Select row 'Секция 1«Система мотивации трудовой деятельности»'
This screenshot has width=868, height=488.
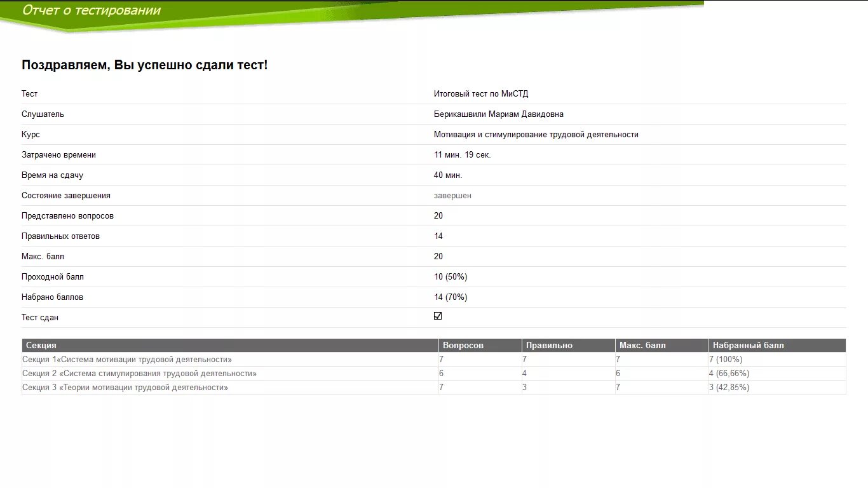433,360
